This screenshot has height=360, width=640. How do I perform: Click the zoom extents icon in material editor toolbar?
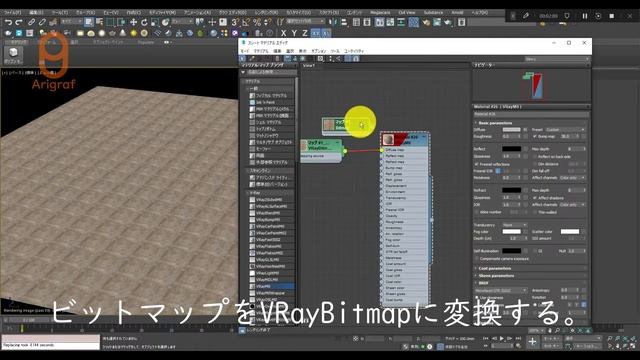point(321,59)
